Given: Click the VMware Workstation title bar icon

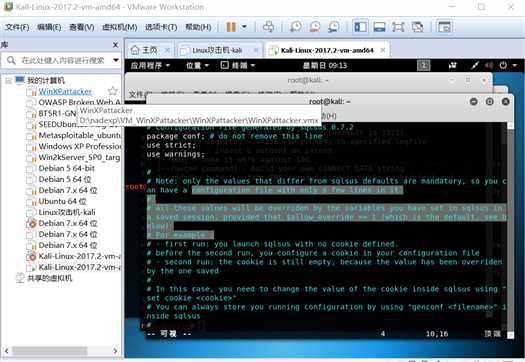Looking at the screenshot, I should pyautogui.click(x=8, y=7).
